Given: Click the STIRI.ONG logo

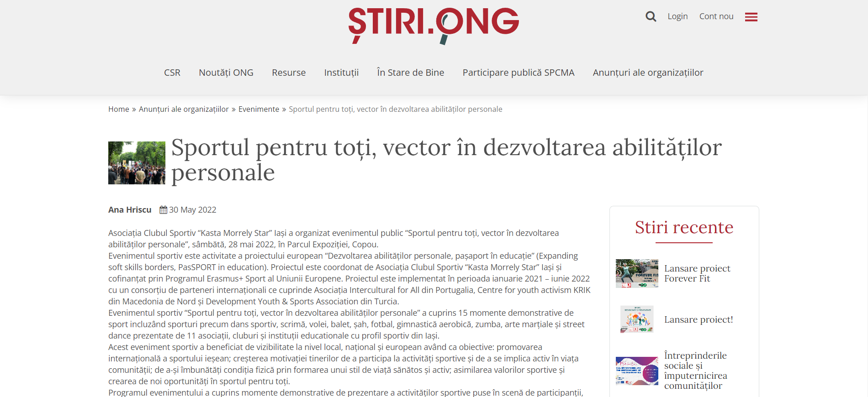Looking at the screenshot, I should [x=434, y=26].
